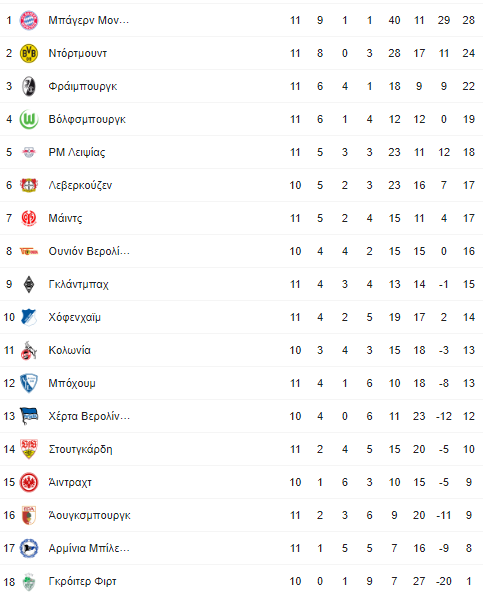The image size is (483, 600).
Task: Open the RB Leipzig crest icon
Action: (x=29, y=152)
